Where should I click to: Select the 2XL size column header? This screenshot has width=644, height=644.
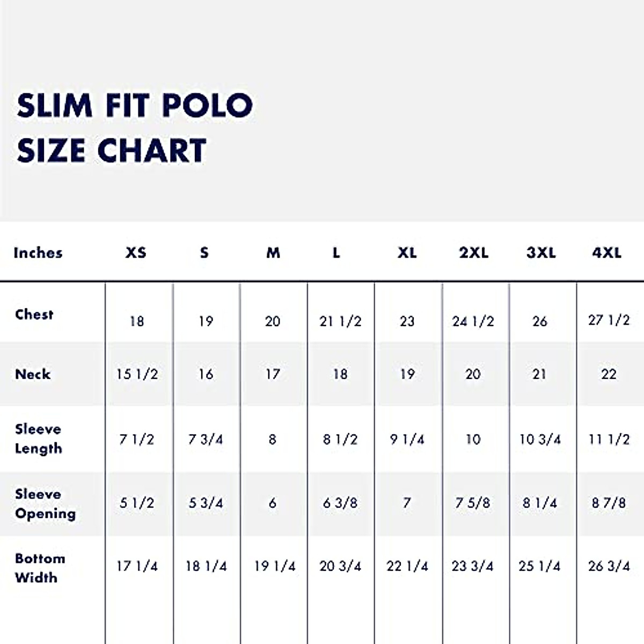tap(473, 253)
